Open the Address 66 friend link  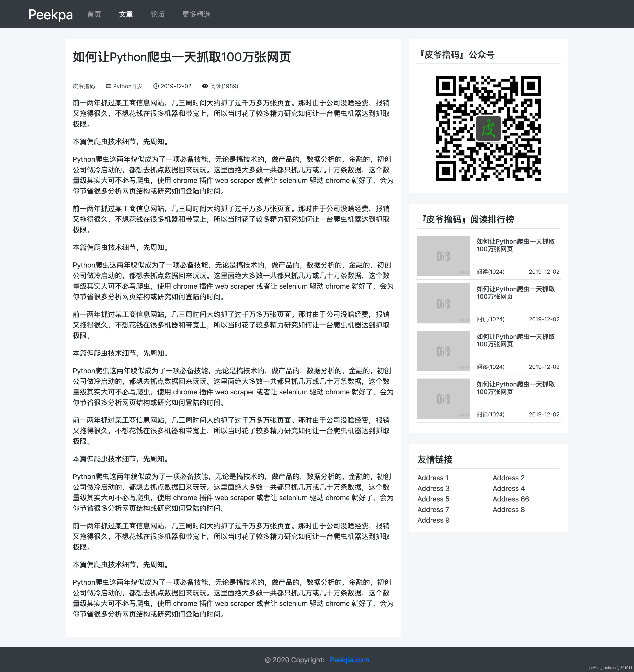[x=511, y=499]
